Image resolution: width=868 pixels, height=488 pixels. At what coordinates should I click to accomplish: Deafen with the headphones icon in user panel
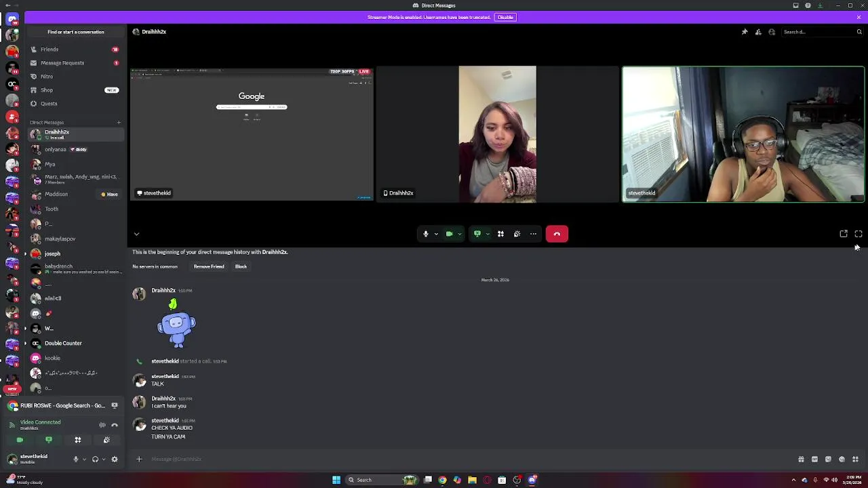point(95,459)
